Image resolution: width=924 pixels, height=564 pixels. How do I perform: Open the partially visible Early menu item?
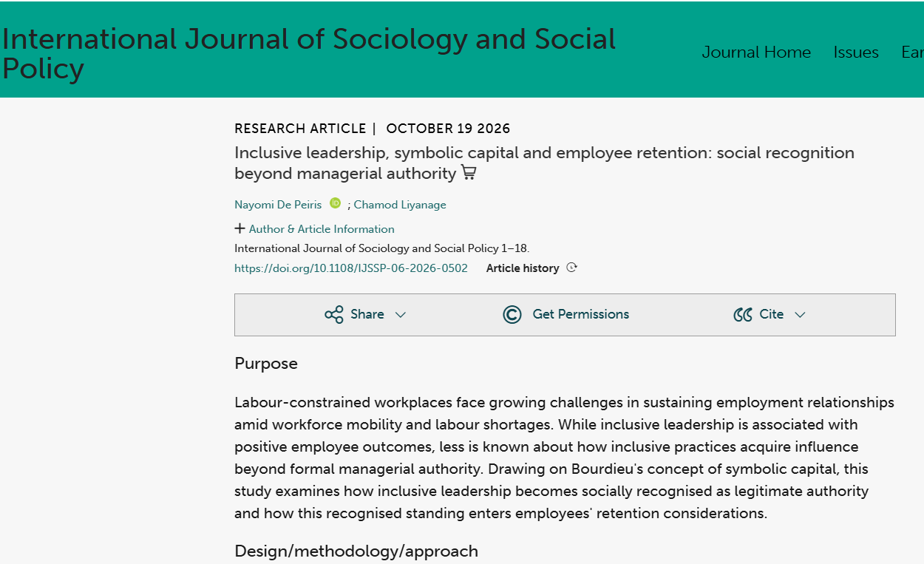point(912,52)
